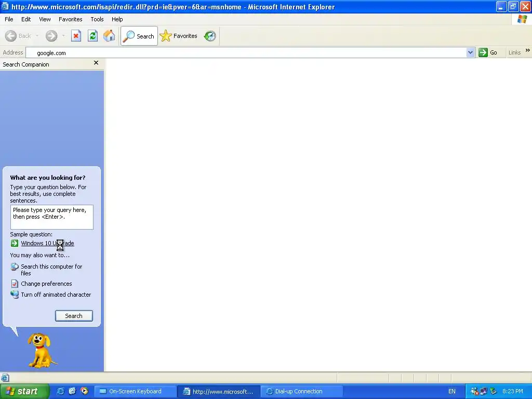
Task: Click the first system tray icon
Action: [474, 392]
